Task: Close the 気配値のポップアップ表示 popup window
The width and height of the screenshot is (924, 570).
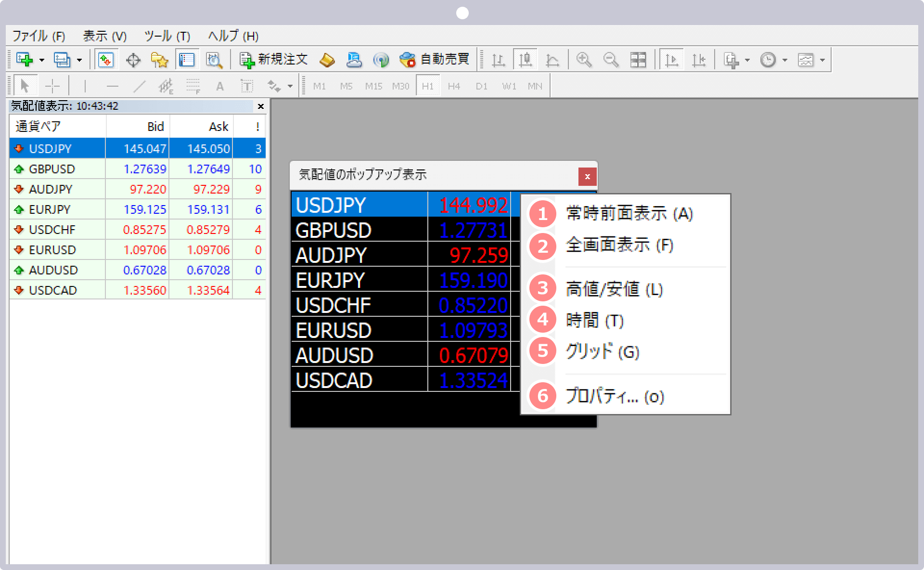Action: tap(587, 177)
